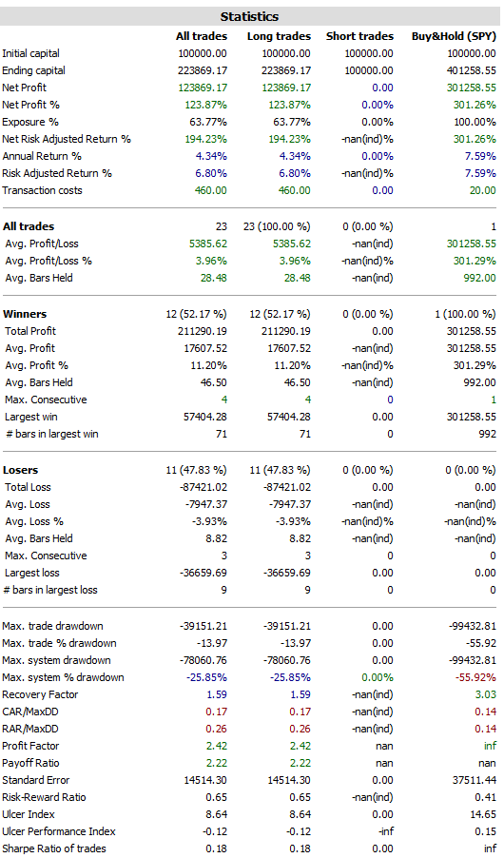504x858 pixels.
Task: Select the All trades column header
Action: pyautogui.click(x=202, y=37)
